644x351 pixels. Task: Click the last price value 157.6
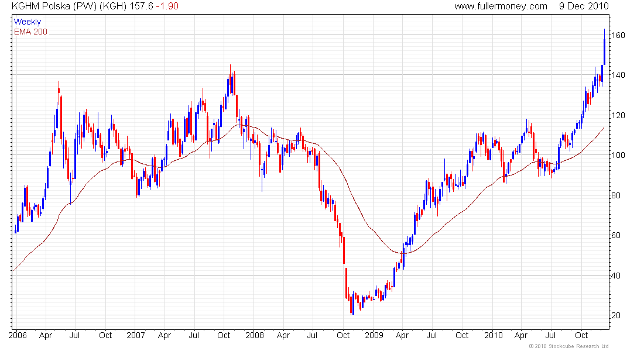141,6
